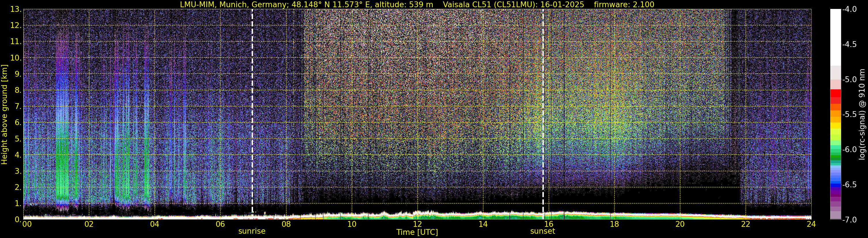Viewport: 868px width, 238px height.
Task: Click the '16' time axis tick label
Action: click(x=549, y=224)
